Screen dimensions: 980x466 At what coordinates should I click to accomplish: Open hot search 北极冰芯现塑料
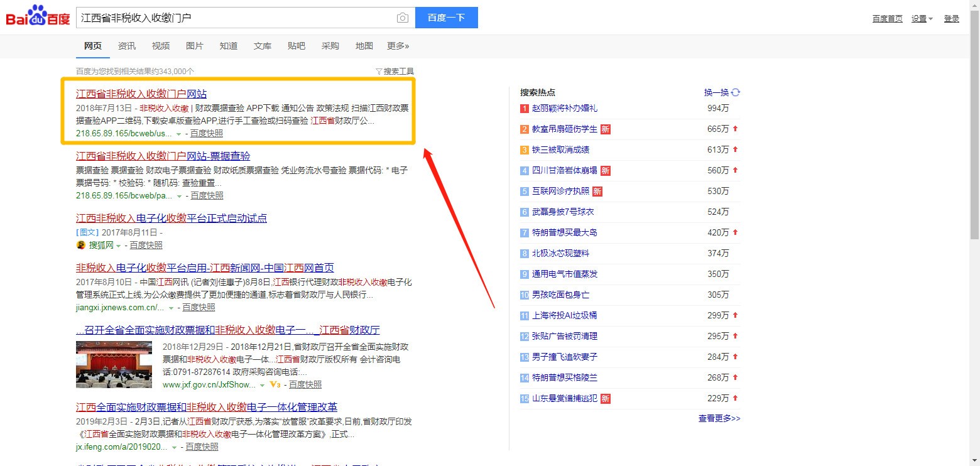(561, 254)
